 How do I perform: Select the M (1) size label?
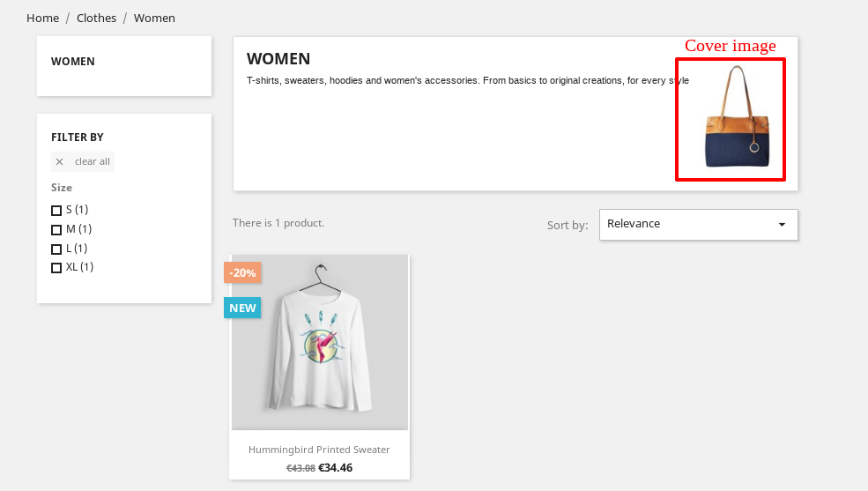78,229
